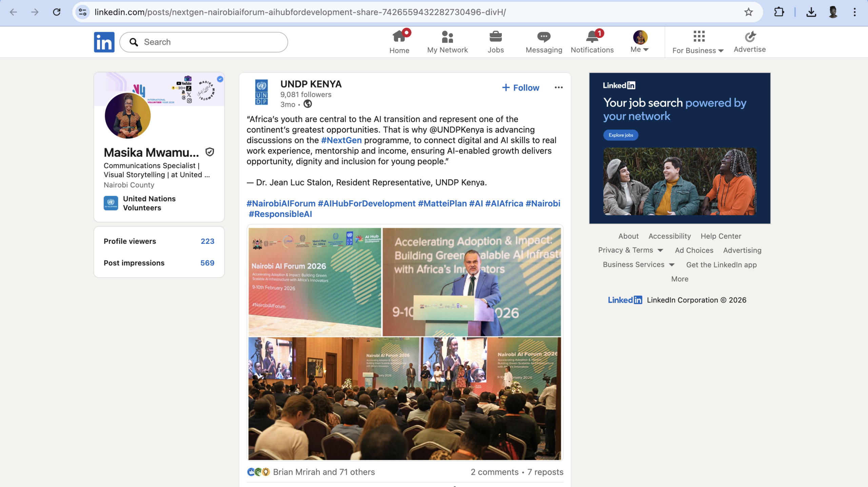The image size is (868, 487).
Task: View Post impressions analytics
Action: (159, 263)
